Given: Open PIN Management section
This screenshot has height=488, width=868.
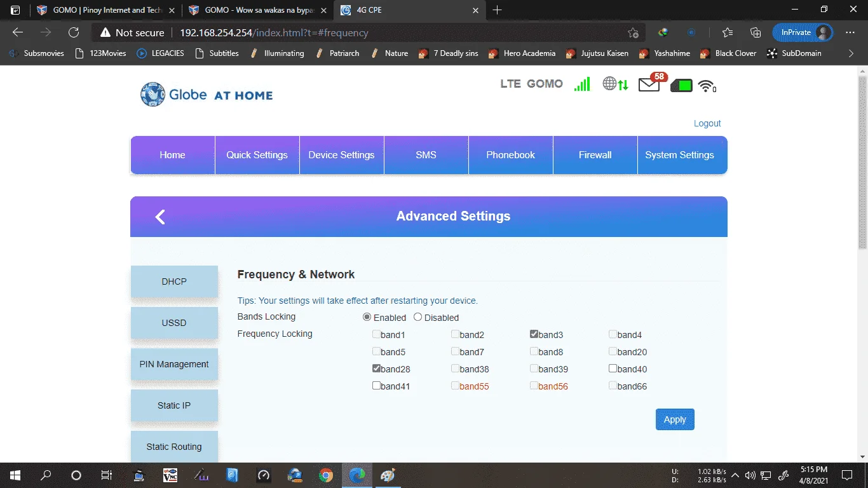Looking at the screenshot, I should click(174, 364).
